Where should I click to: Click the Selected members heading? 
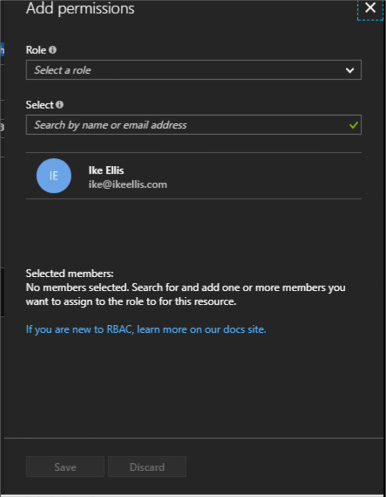click(x=70, y=273)
